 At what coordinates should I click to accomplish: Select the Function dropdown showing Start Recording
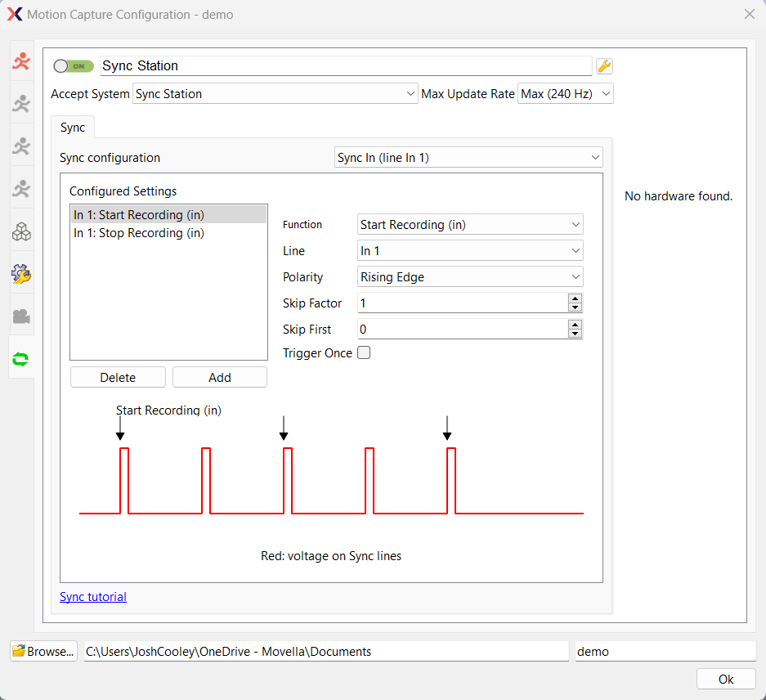tap(470, 224)
